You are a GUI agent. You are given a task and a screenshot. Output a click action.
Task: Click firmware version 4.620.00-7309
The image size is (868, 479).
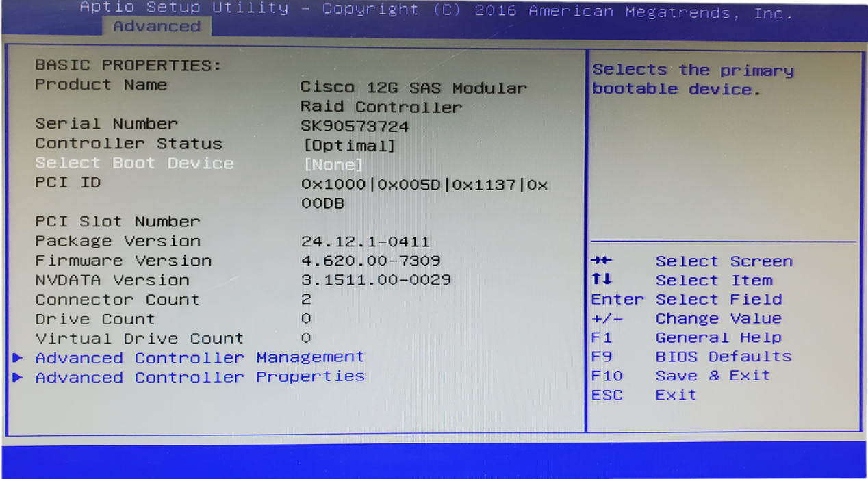(x=371, y=261)
